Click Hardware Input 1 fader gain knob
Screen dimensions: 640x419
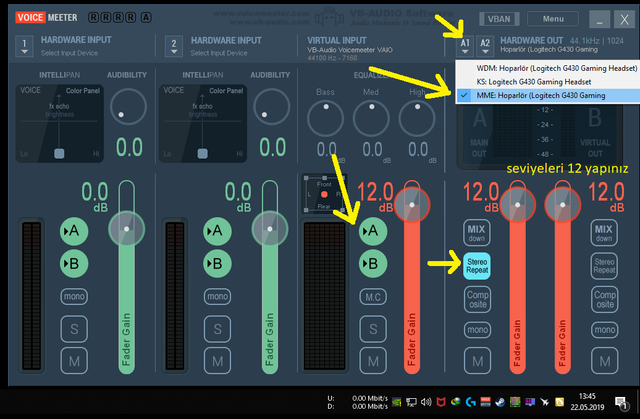click(127, 229)
